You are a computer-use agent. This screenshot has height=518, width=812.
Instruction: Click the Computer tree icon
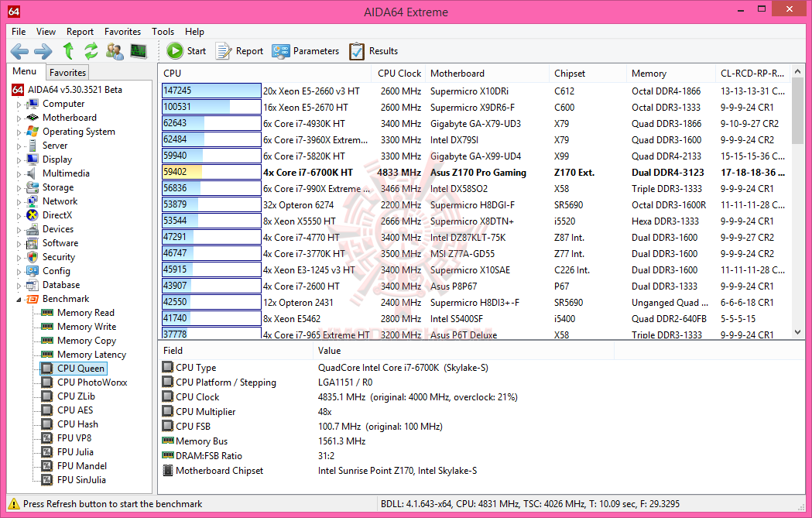[33, 104]
